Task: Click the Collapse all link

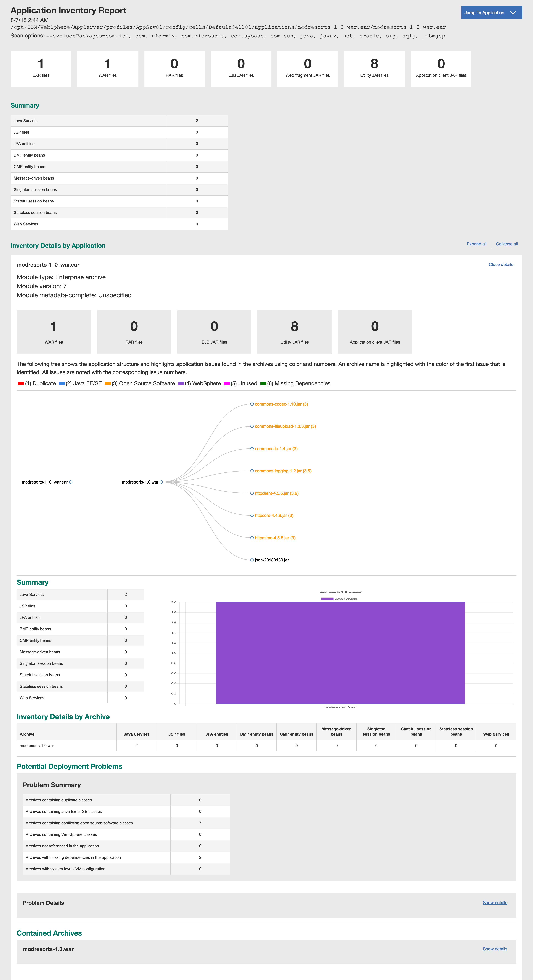Action: (506, 244)
